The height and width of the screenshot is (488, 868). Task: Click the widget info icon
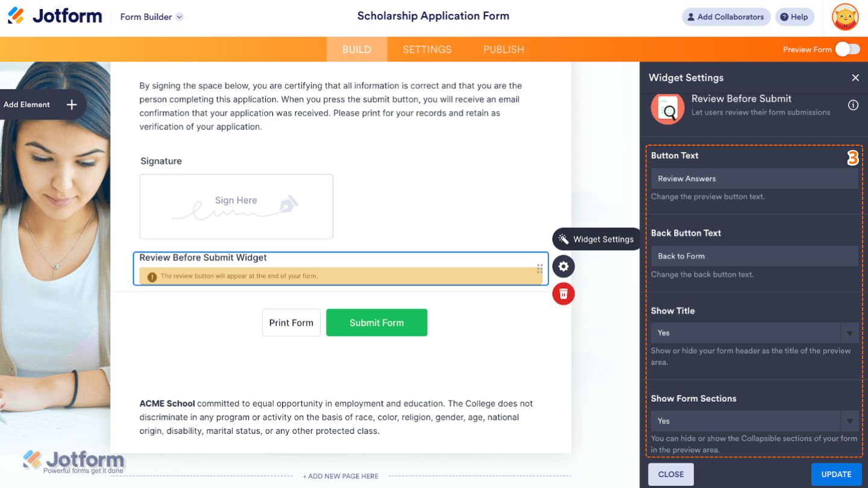(x=853, y=105)
